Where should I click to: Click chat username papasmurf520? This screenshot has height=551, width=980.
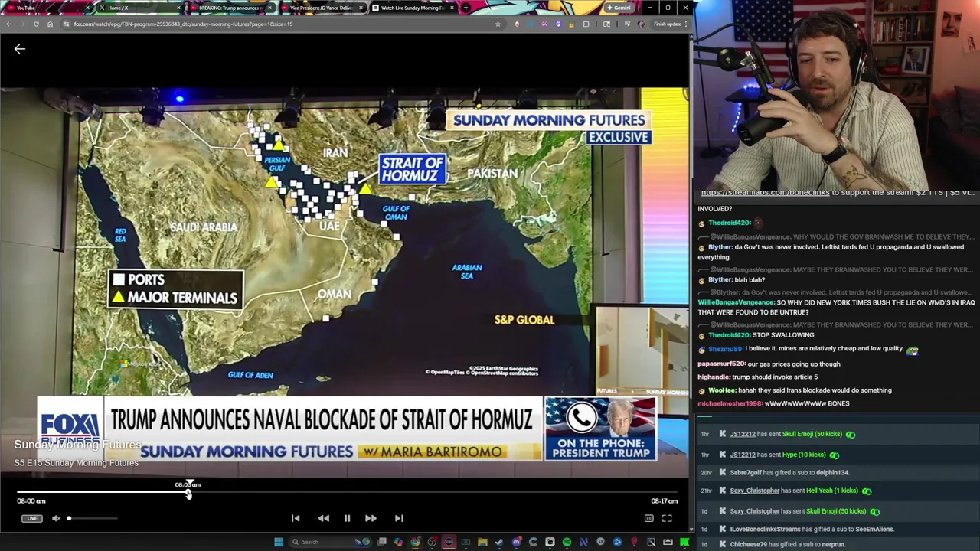point(721,364)
